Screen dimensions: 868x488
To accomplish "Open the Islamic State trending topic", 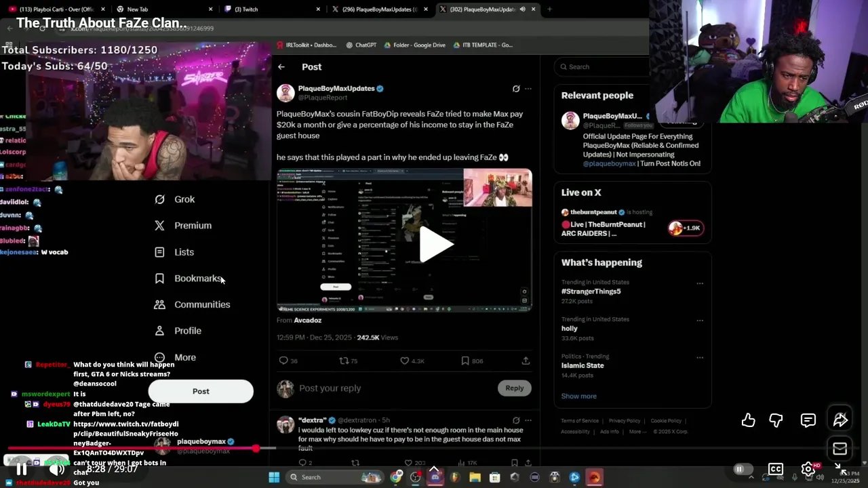I will (x=583, y=365).
